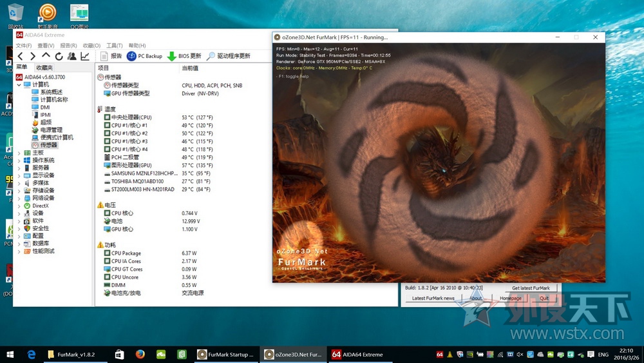Expand the 服务器 tree node
The image size is (644, 363).
coord(19,168)
